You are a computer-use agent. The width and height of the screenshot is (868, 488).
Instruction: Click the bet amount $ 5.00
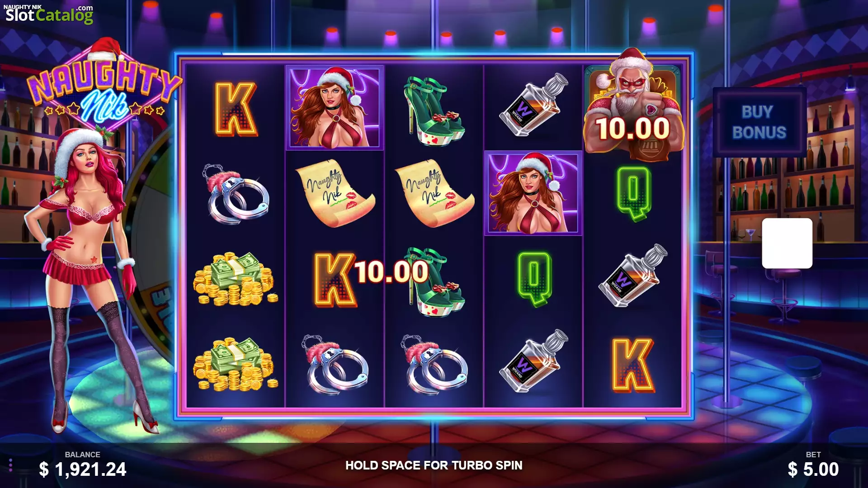813,469
